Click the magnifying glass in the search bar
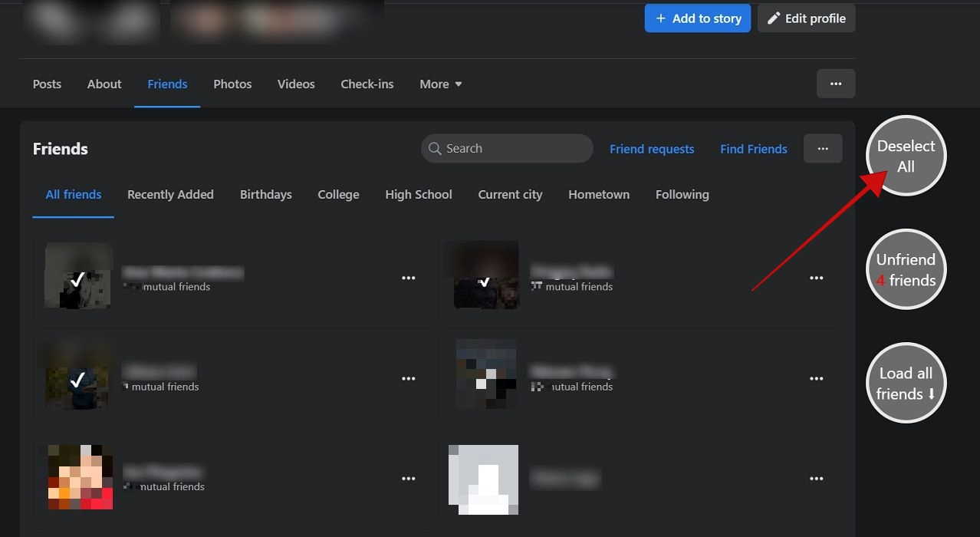The image size is (980, 537). pos(435,148)
